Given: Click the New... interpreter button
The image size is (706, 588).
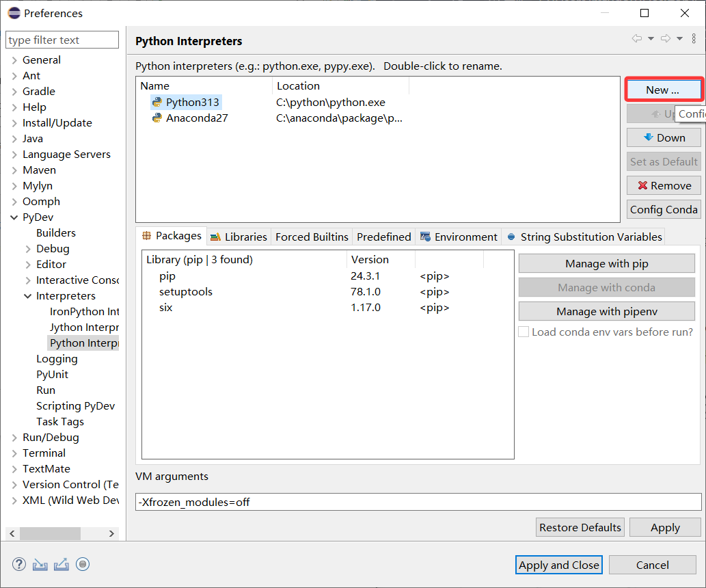Looking at the screenshot, I should (x=664, y=90).
